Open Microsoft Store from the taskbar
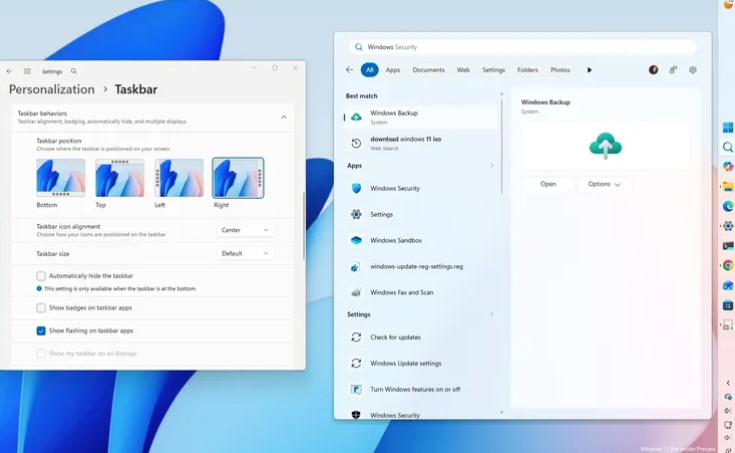 (x=728, y=305)
